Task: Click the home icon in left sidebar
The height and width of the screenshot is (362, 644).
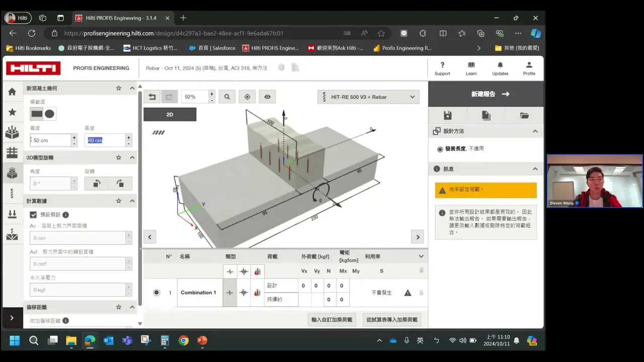Action: pos(12,92)
